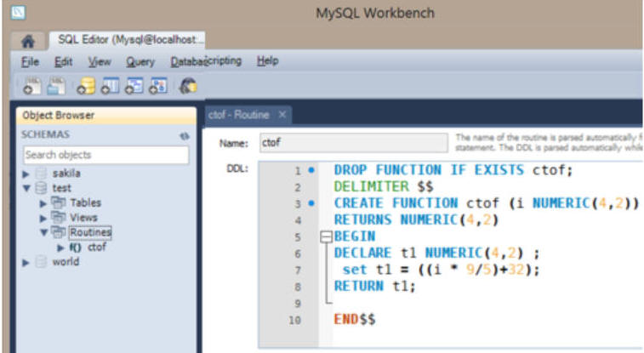Expand the sakila schema
644x353 pixels.
tap(26, 174)
